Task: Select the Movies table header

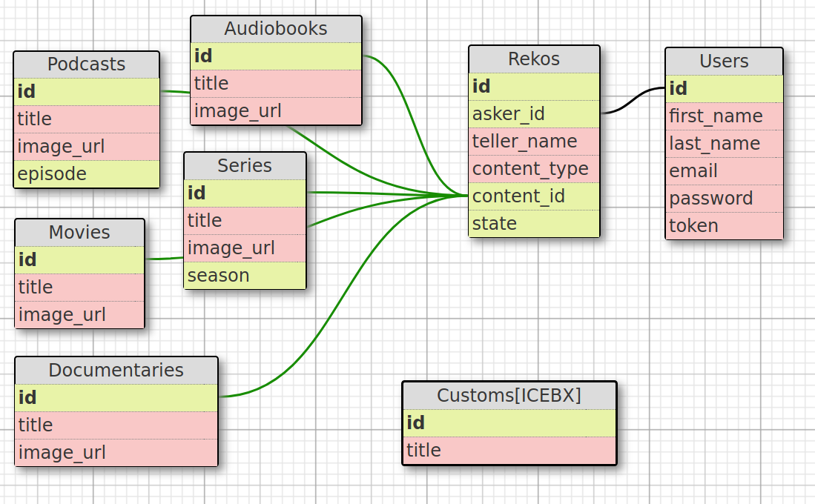Action: tap(79, 232)
